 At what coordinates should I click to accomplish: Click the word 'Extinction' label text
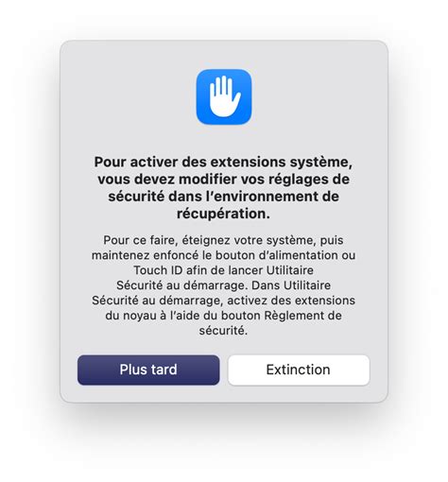tap(298, 370)
